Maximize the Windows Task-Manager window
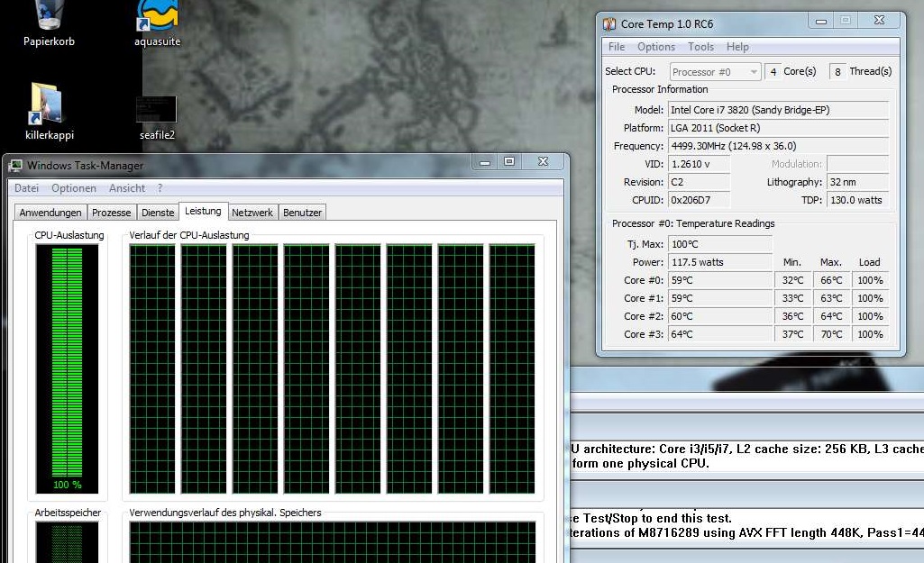Viewport: 924px width, 563px height. (x=509, y=162)
